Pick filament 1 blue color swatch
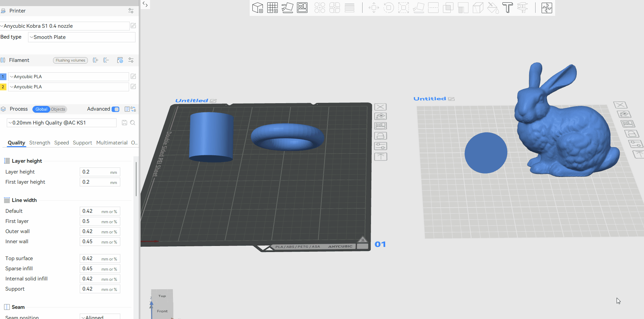This screenshot has height=319, width=644. (x=3, y=77)
